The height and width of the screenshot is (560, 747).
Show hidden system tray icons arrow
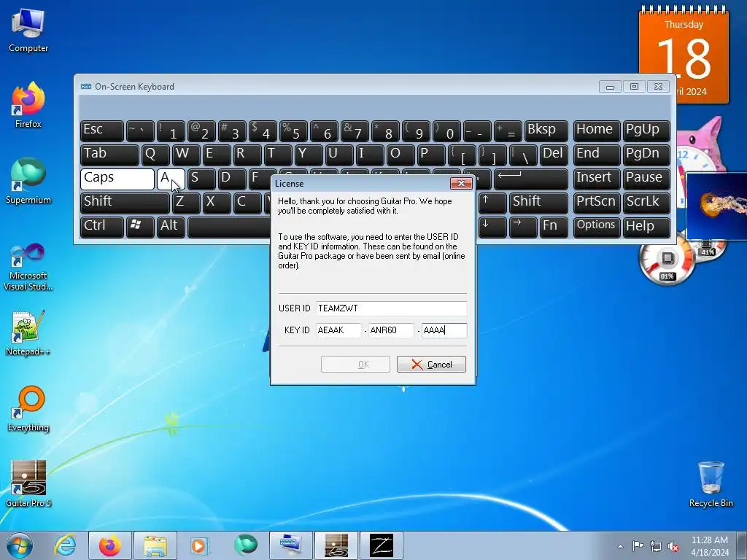tap(620, 546)
